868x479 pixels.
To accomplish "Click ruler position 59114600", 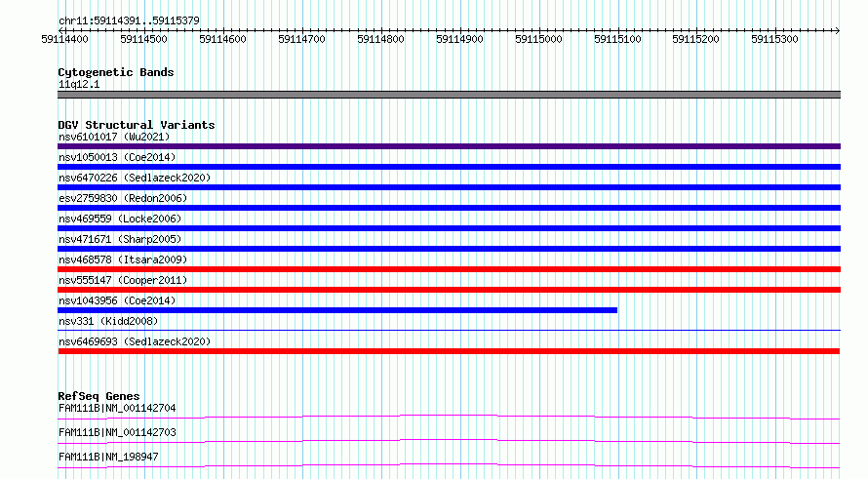I will [x=222, y=39].
